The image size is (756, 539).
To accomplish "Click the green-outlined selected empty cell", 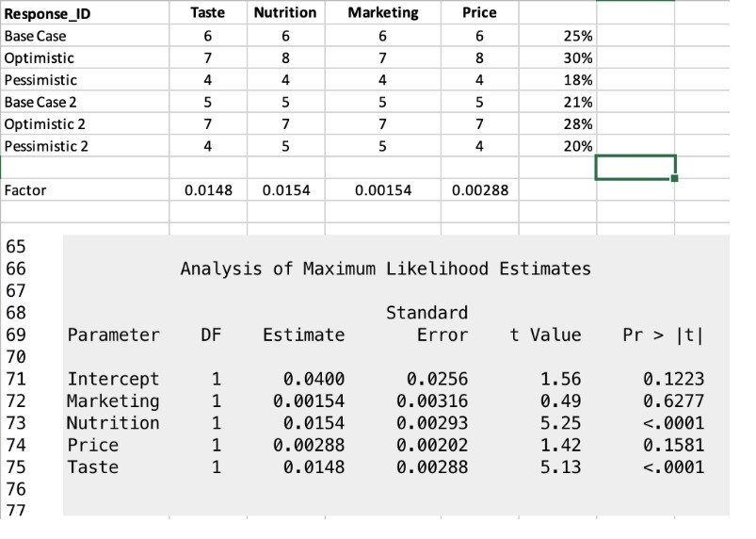I will [x=635, y=168].
